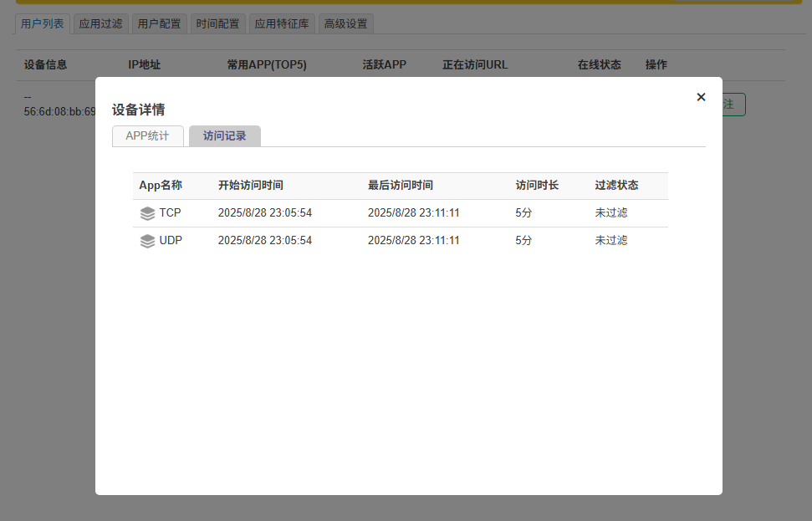Click the UDP app layers icon
This screenshot has width=812, height=521.
(x=147, y=241)
